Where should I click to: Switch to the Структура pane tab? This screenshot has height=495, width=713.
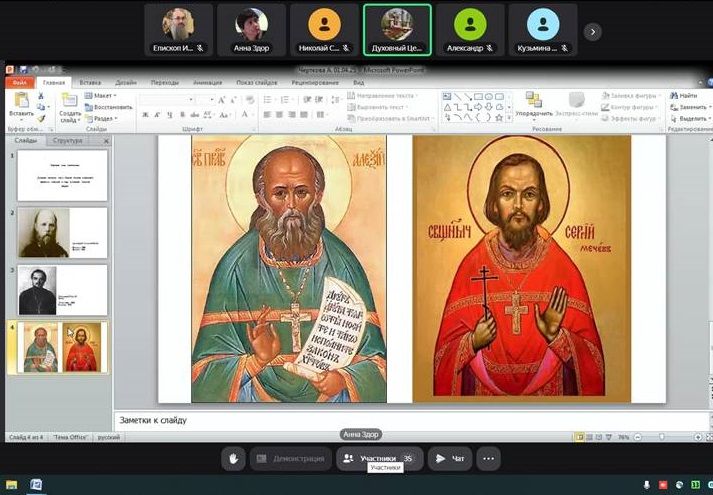tap(68, 141)
